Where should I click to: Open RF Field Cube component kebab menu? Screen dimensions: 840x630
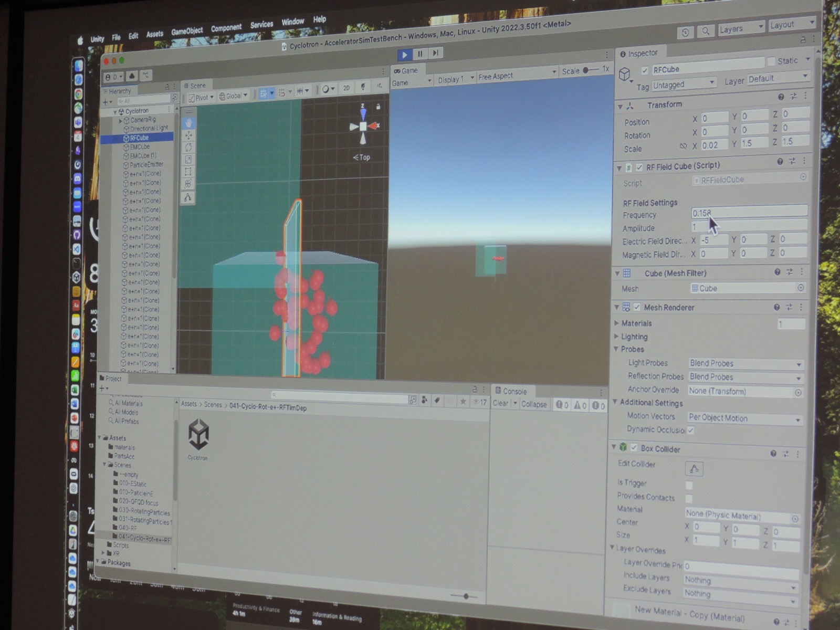pyautogui.click(x=804, y=161)
